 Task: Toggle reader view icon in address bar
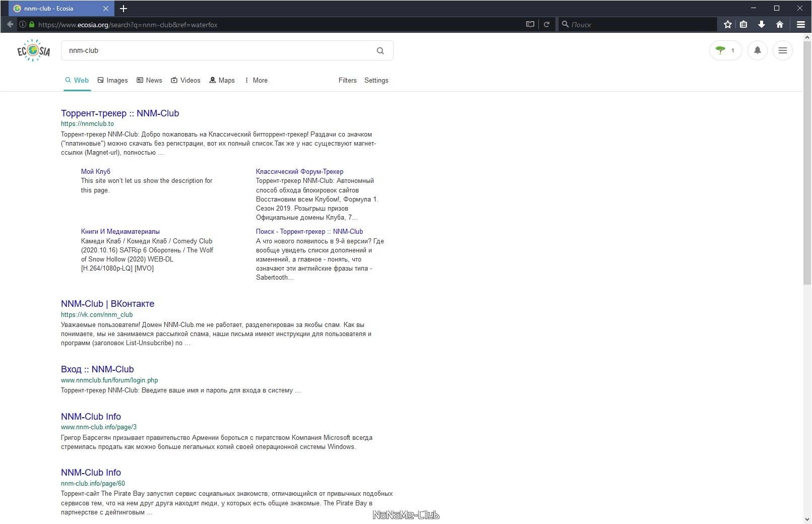530,24
